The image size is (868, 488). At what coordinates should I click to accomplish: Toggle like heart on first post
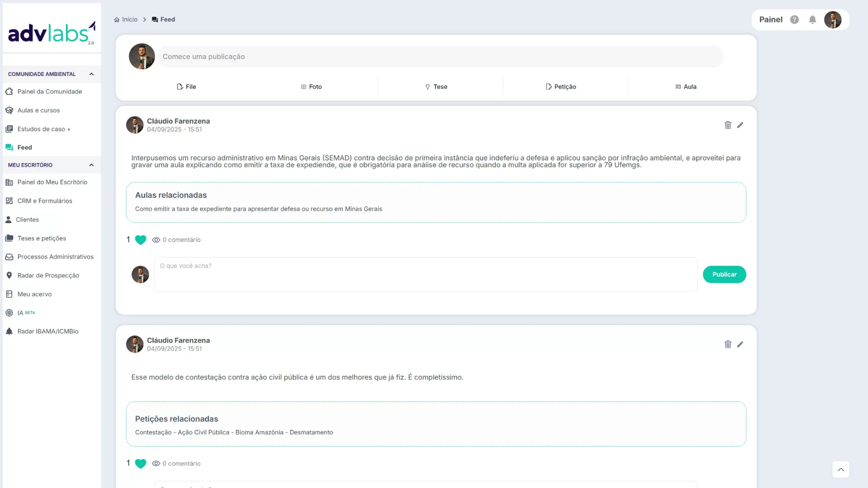[141, 240]
